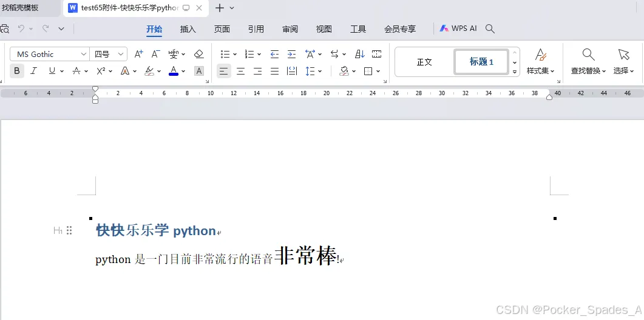Click the right indent marker on ruler
Viewport: 644px width, 320px height.
pyautogui.click(x=549, y=97)
